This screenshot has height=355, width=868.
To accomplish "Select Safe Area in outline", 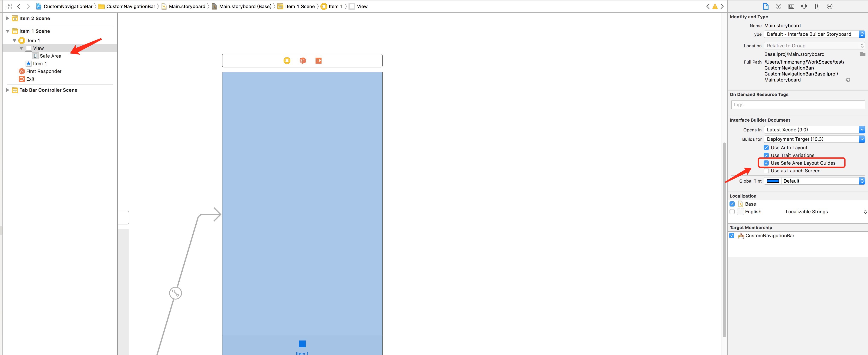I will (x=50, y=56).
